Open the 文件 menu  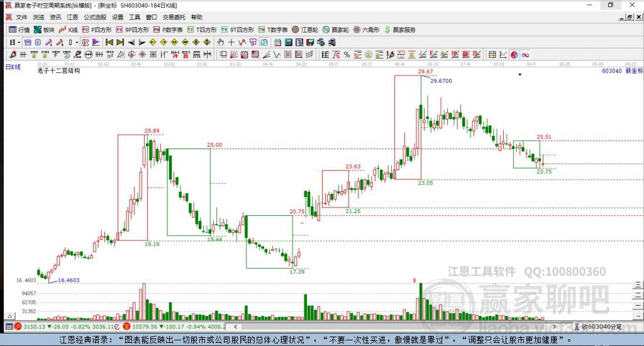21,17
